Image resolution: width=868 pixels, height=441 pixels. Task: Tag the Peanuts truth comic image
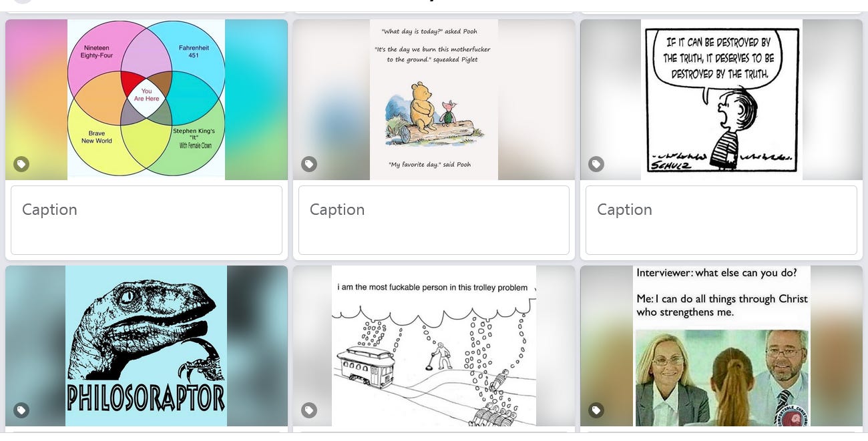[596, 164]
